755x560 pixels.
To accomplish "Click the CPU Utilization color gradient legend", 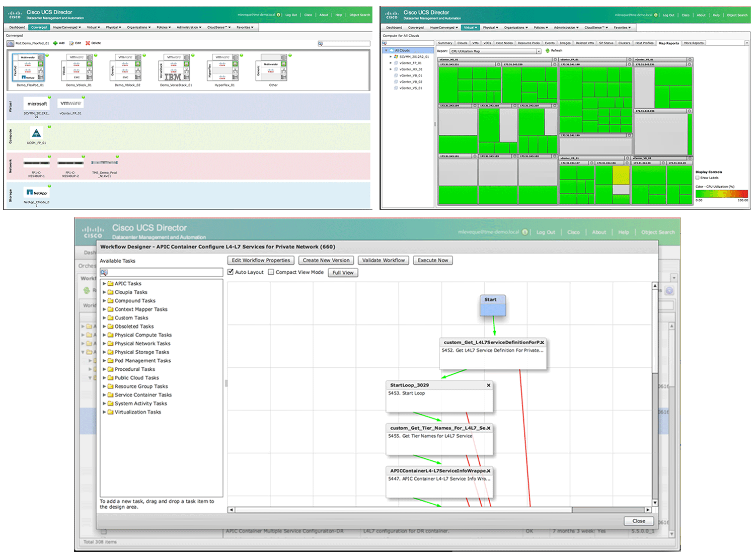I will tap(721, 194).
